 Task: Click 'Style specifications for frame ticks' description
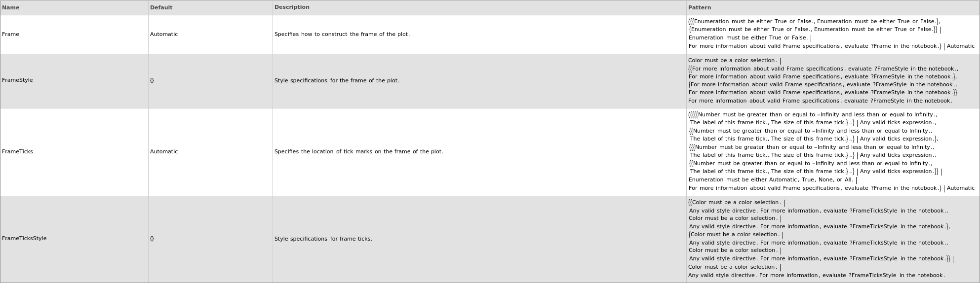click(323, 239)
